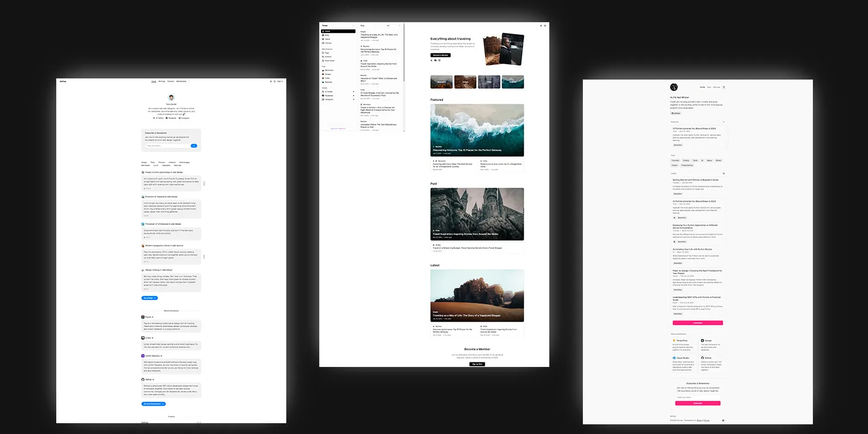Image resolution: width=868 pixels, height=434 pixels.
Task: Open the Mountains category thumbnail on the travel page
Action: (x=441, y=82)
